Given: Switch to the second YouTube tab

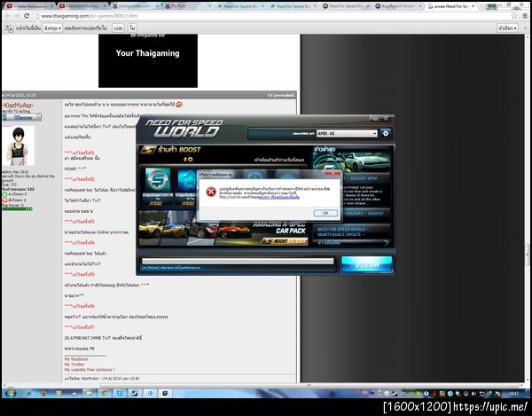Looking at the screenshot, I should [82, 6].
